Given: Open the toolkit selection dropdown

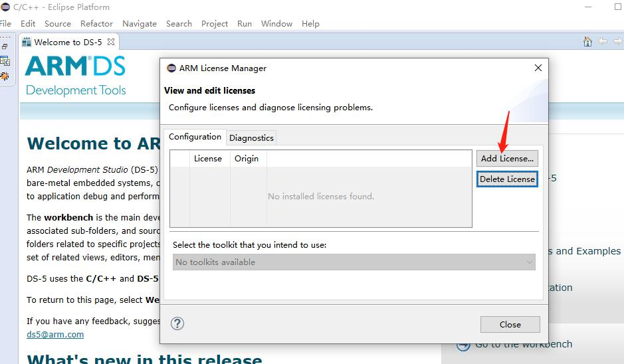Looking at the screenshot, I should [x=354, y=262].
